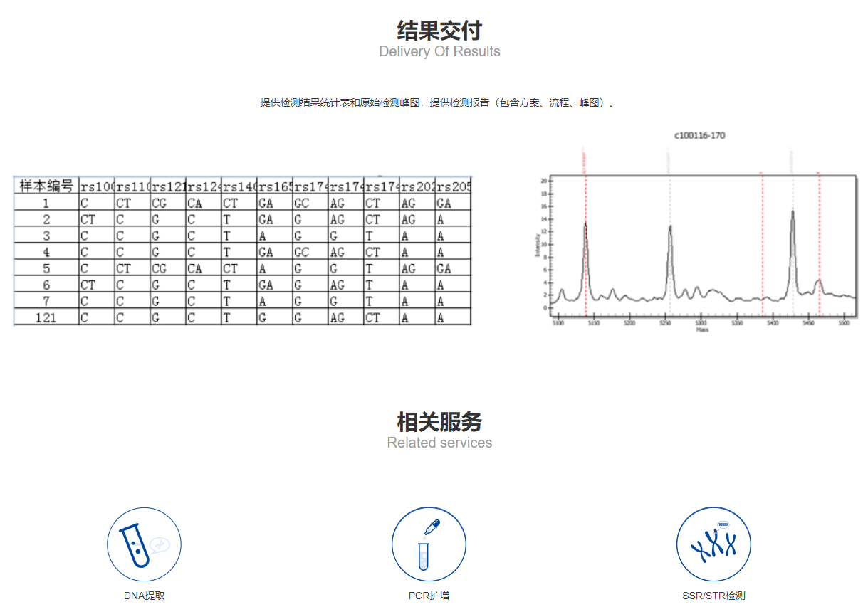This screenshot has width=868, height=612.
Task: Click the genotype results table image
Action: (x=242, y=251)
